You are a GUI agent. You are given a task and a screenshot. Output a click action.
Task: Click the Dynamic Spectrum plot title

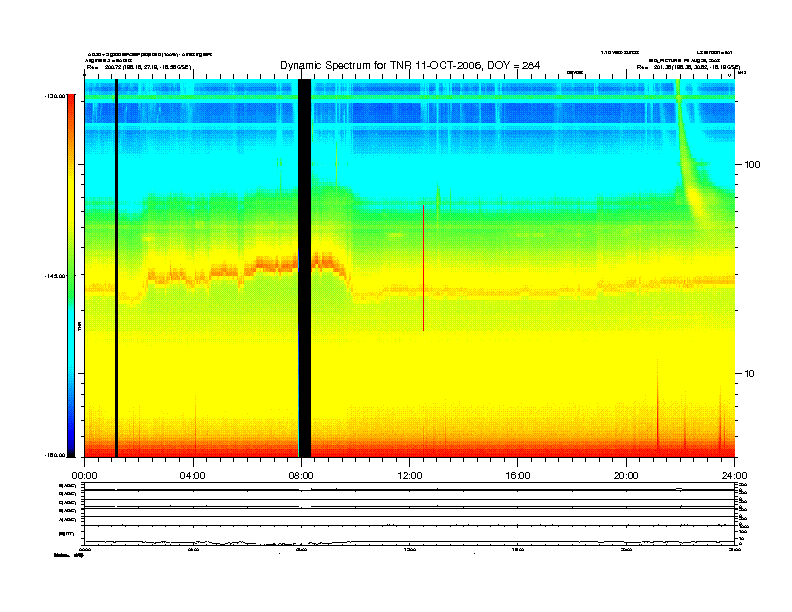410,66
